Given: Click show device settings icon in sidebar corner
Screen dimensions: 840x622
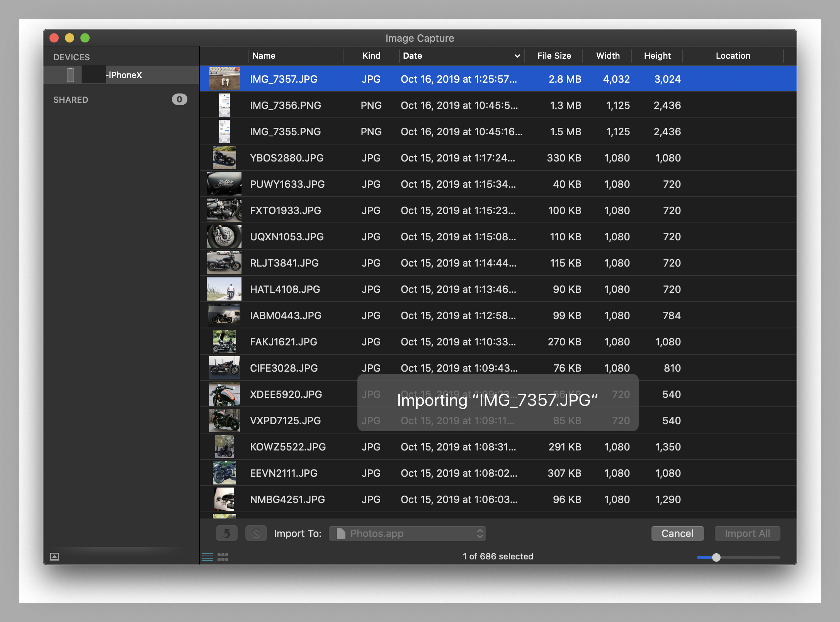Looking at the screenshot, I should click(54, 556).
